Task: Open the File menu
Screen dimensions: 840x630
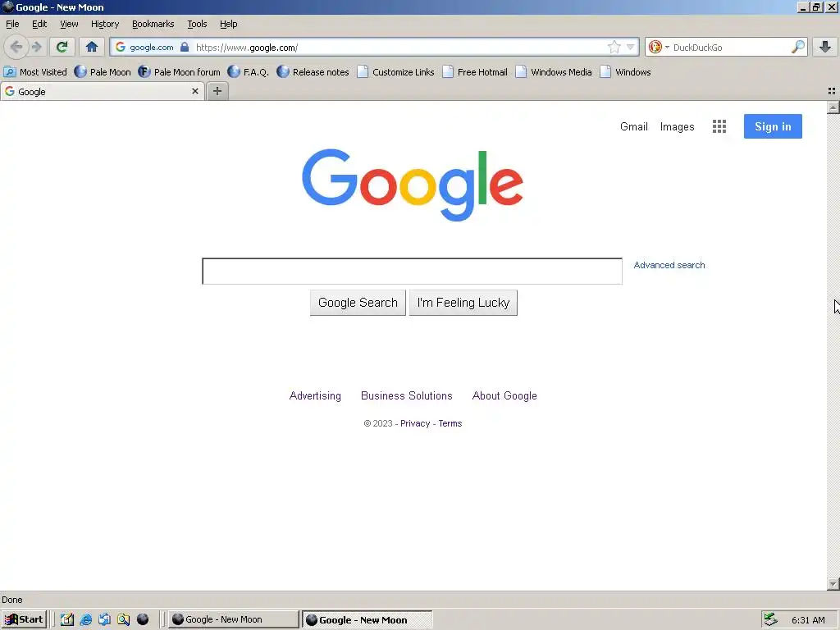Action: 12,24
